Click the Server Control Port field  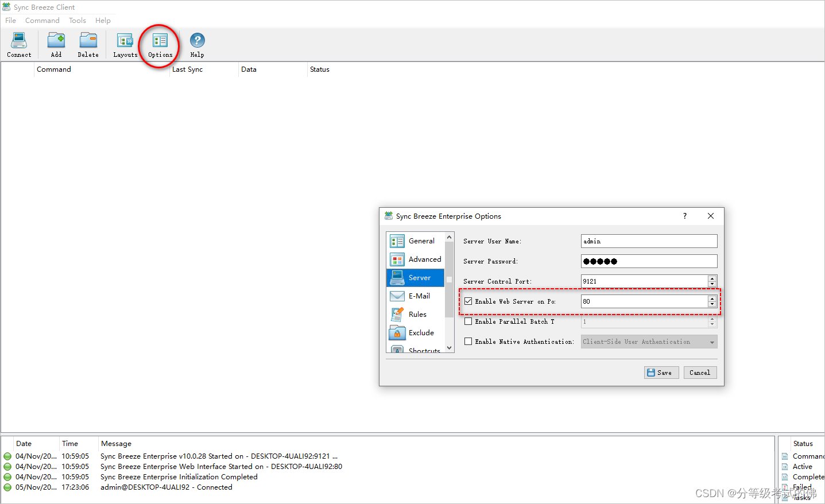tap(644, 281)
